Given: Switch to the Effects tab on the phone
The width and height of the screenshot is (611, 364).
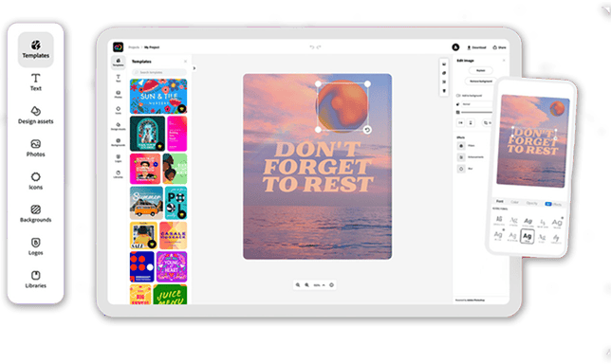Looking at the screenshot, I should (x=553, y=204).
